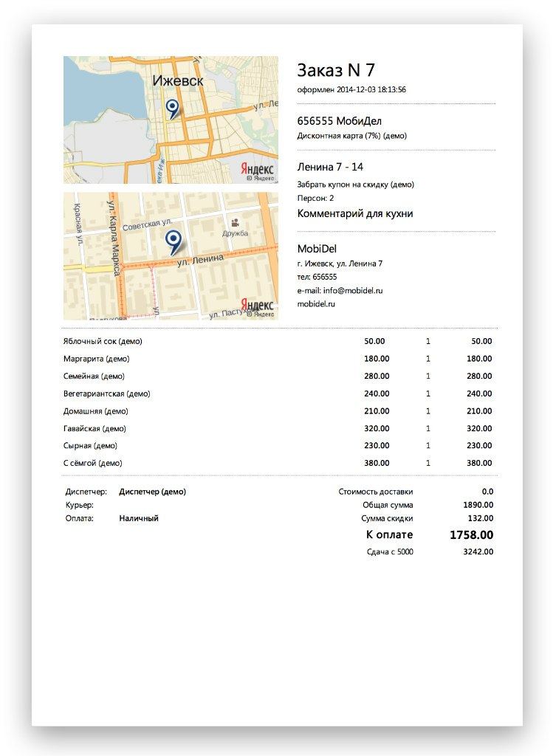Click Советская ул. label on map

(148, 224)
